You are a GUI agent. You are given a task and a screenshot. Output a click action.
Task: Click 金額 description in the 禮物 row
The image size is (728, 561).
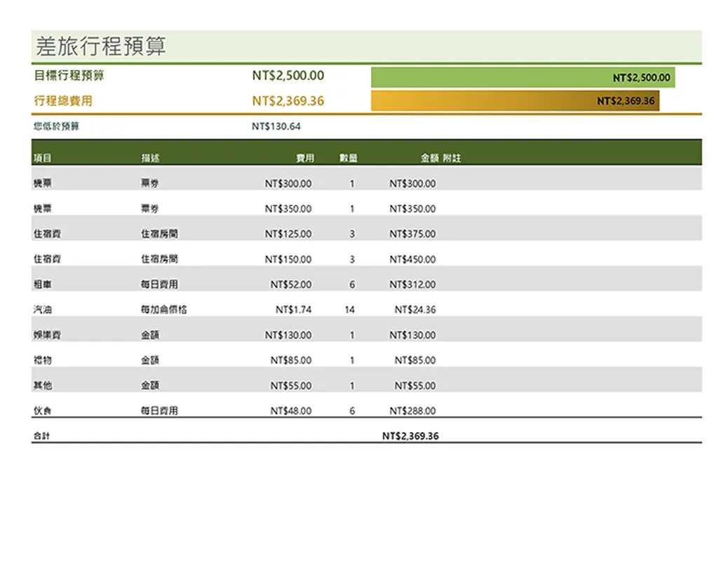click(150, 360)
